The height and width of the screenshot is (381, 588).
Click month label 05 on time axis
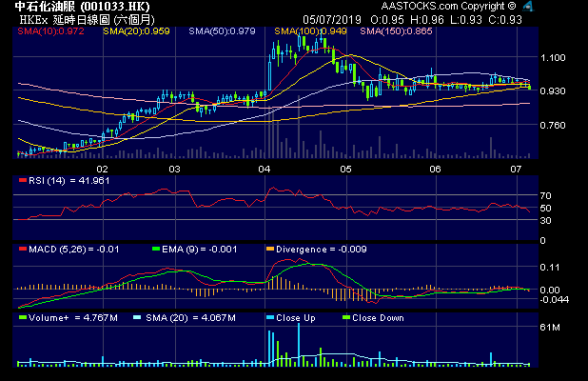[345, 169]
